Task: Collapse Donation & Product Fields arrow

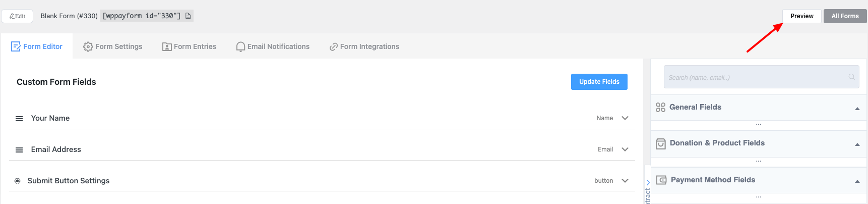Action: (x=857, y=144)
